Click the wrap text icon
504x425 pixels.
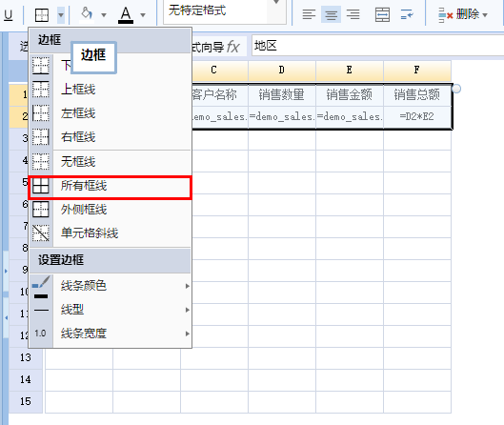(407, 14)
